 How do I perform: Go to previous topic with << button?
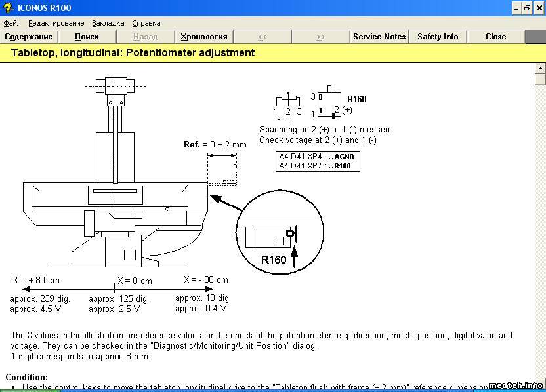pos(262,37)
